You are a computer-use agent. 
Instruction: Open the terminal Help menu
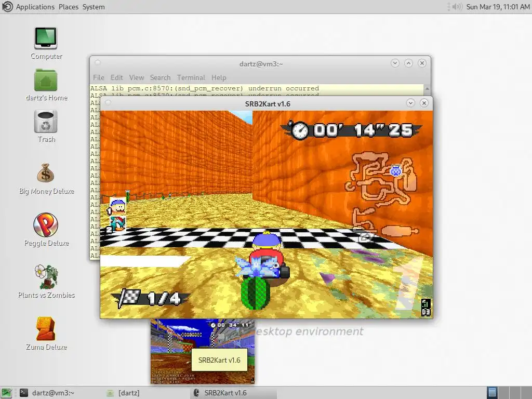click(x=219, y=78)
